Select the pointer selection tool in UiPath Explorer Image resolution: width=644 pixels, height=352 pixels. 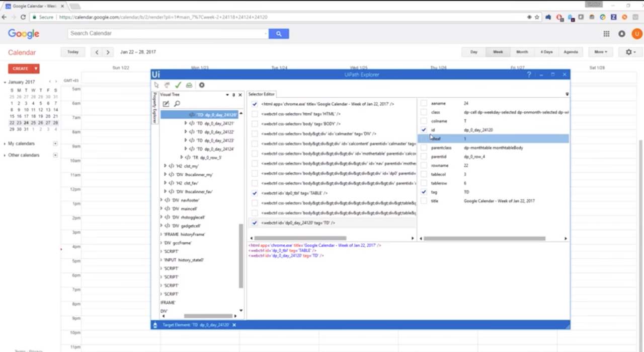point(156,85)
